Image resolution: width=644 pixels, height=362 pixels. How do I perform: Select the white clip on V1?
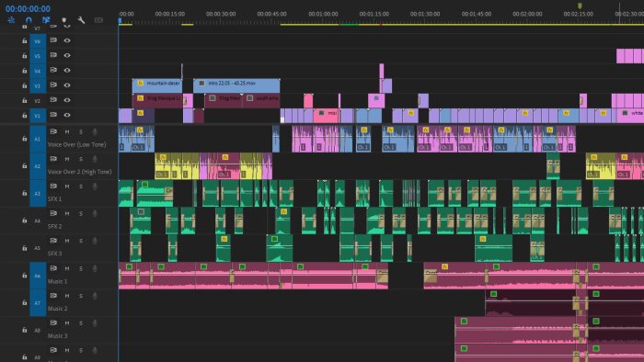click(630, 116)
